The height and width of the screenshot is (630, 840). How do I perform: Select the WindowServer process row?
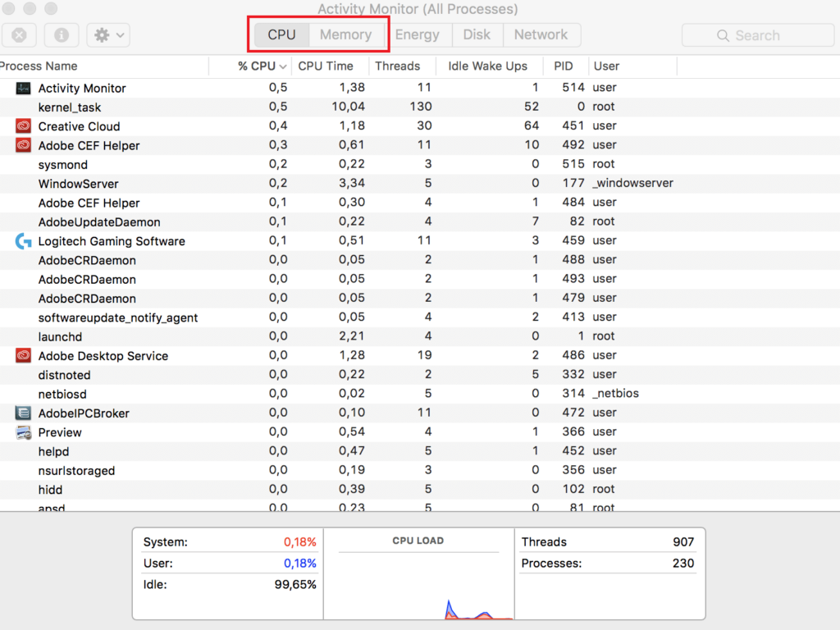click(420, 184)
